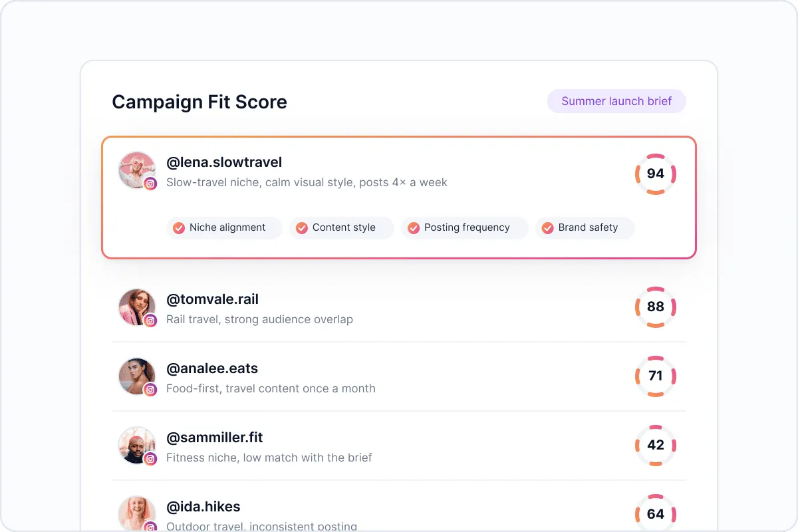Open @sammiller.fit username
The image size is (798, 532).
[215, 438]
